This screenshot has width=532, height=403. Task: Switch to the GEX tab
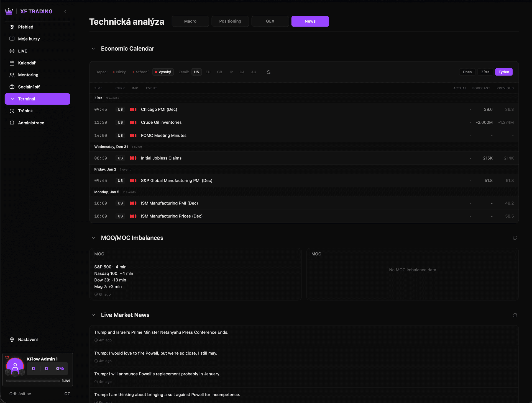coord(270,21)
